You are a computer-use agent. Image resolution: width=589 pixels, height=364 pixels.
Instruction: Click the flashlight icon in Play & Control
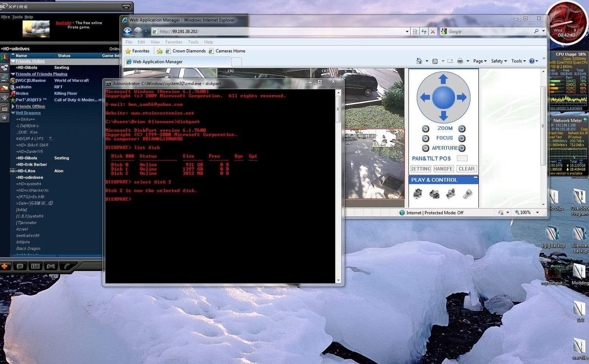(x=468, y=194)
